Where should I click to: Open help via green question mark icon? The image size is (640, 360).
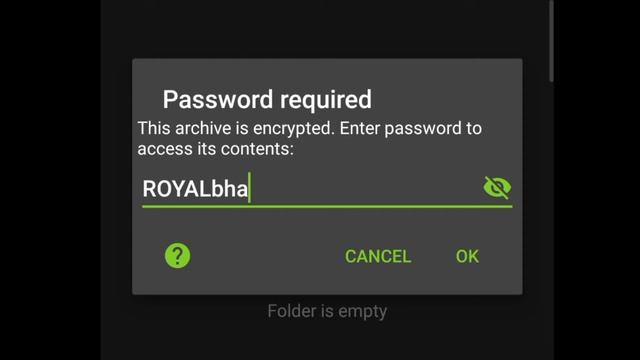177,256
